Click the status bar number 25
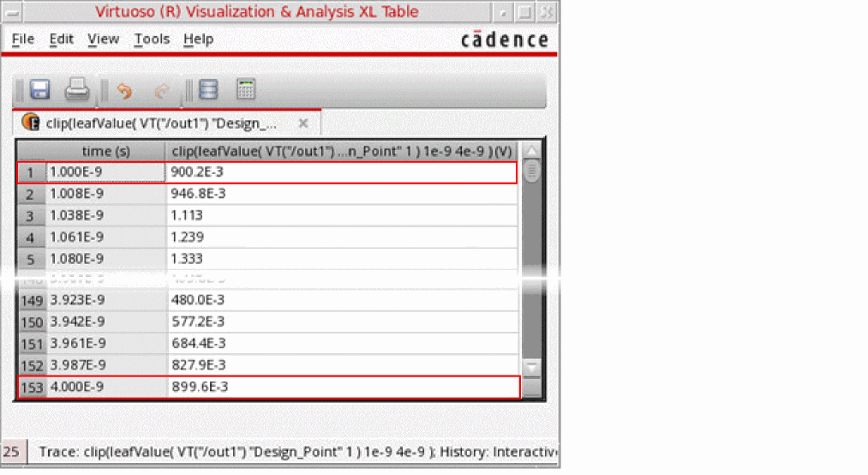The image size is (868, 475). [x=11, y=452]
